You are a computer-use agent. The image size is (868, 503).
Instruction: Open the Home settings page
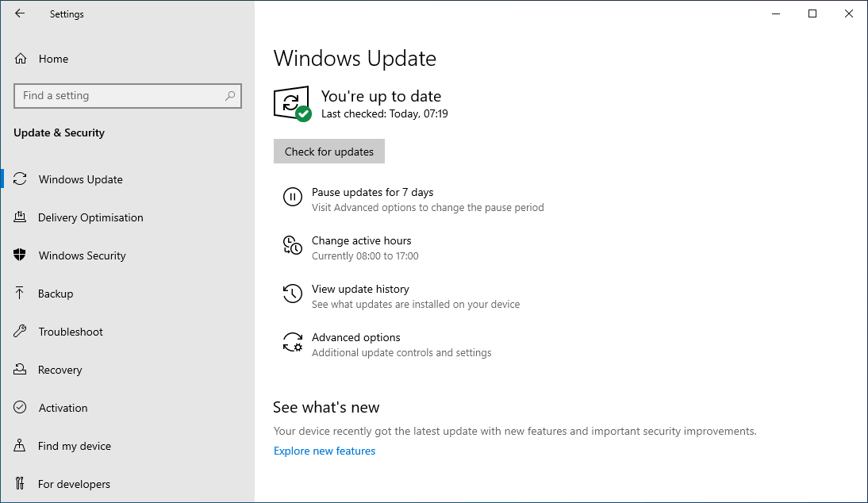coord(53,59)
